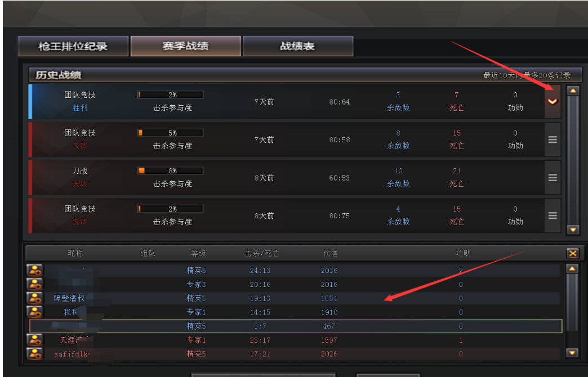Click player list scroll up arrow

pos(572,268)
